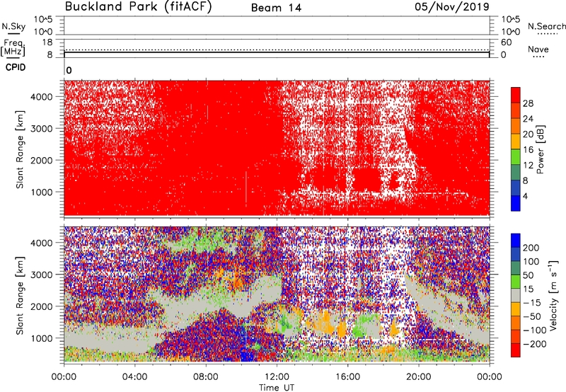566x392 pixels.
Task: Click the 'Beam 14' label
Action: click(276, 8)
